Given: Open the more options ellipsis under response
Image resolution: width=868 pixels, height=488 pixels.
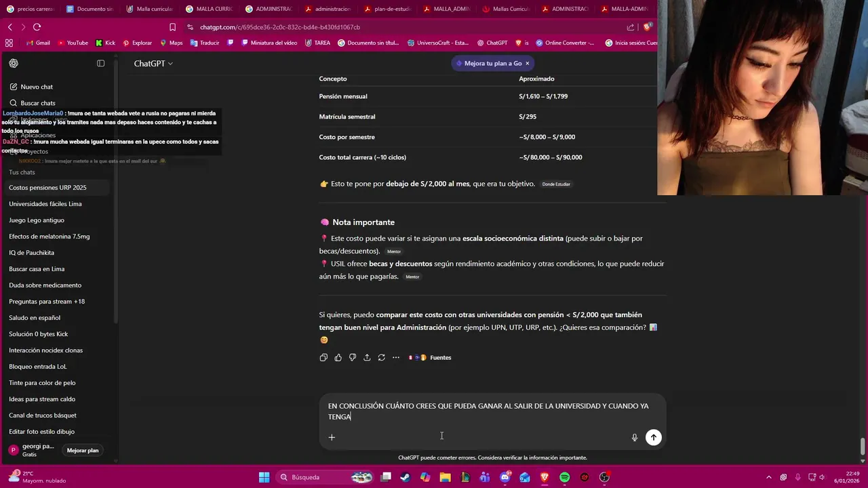Looking at the screenshot, I should [396, 357].
